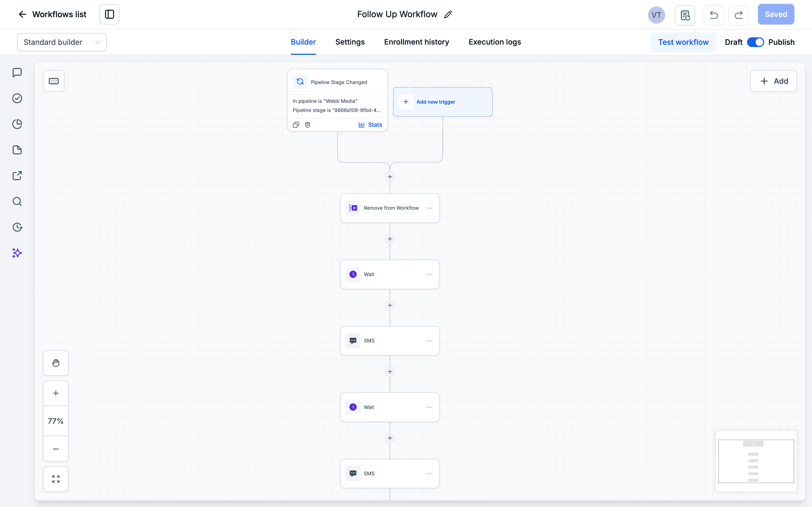812x507 pixels.
Task: Open options menu for first Wait
Action: (429, 275)
